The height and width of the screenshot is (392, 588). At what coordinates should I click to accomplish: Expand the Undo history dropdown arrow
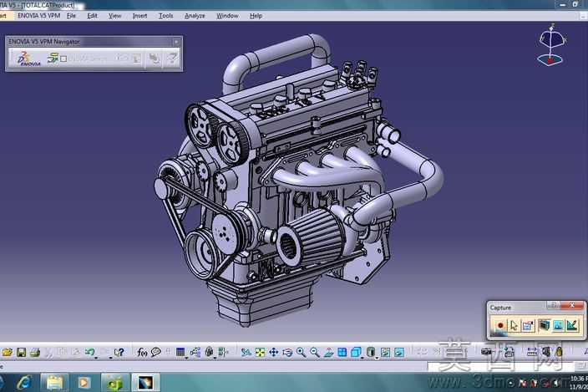[x=96, y=358]
